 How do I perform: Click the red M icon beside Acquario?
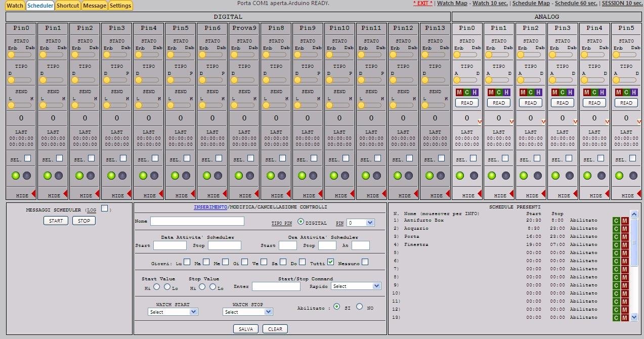pos(624,229)
